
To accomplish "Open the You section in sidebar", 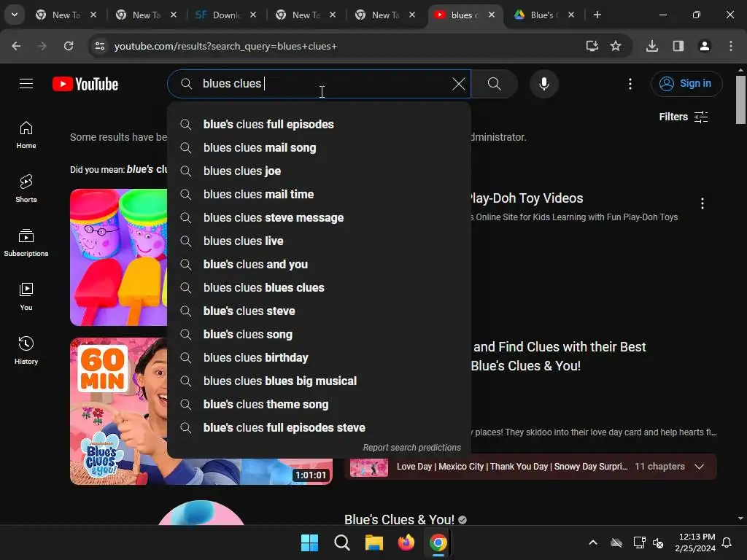I will click(26, 297).
